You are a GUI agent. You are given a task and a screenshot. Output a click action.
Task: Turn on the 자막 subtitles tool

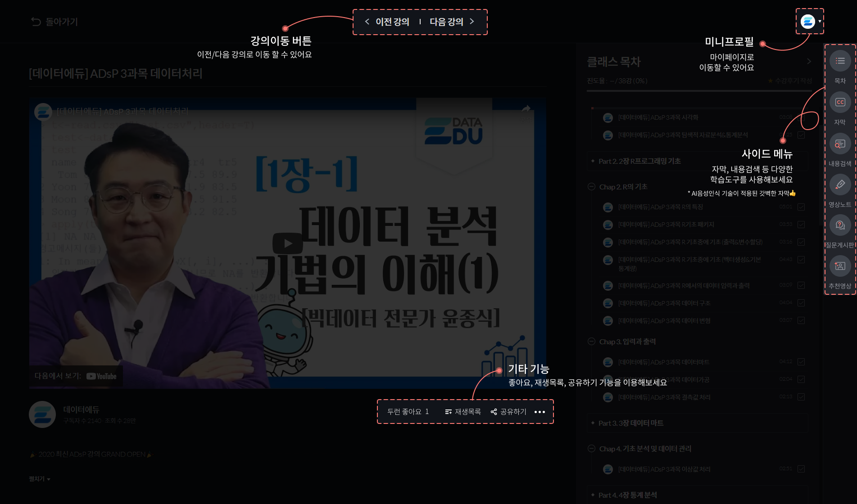(x=840, y=102)
